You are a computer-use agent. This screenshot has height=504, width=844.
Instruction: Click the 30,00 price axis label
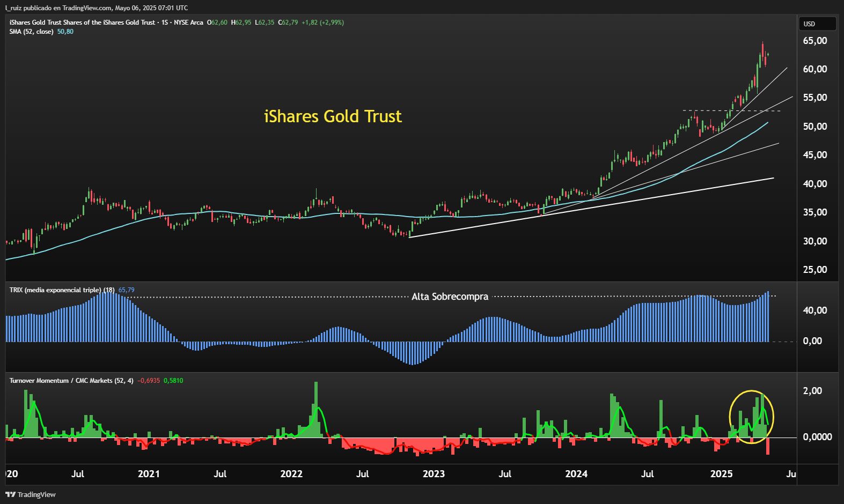[814, 241]
